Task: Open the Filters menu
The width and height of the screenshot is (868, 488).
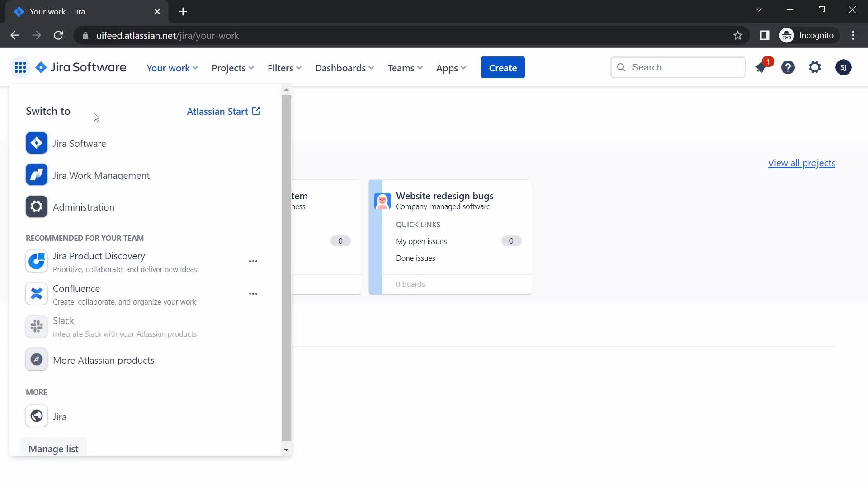Action: (284, 67)
